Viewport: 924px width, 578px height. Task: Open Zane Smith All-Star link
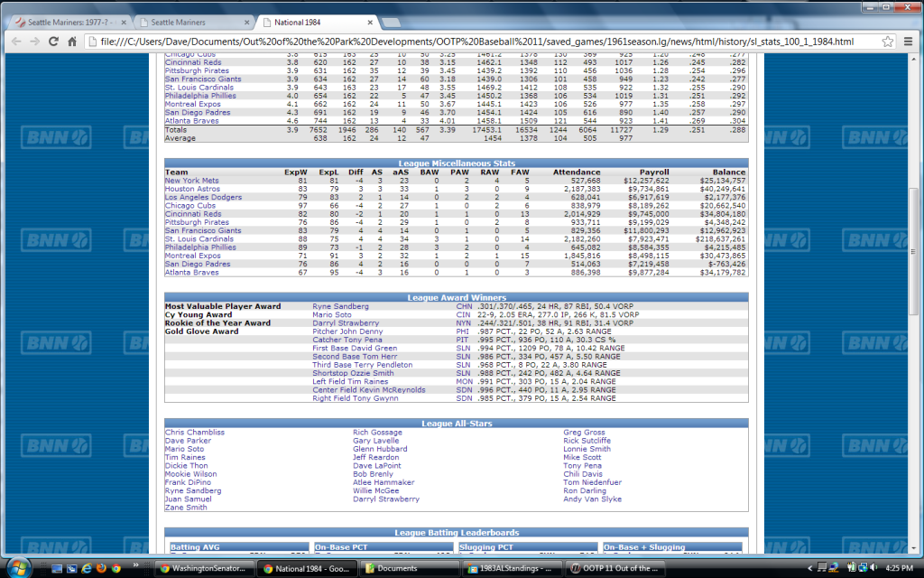click(x=186, y=508)
